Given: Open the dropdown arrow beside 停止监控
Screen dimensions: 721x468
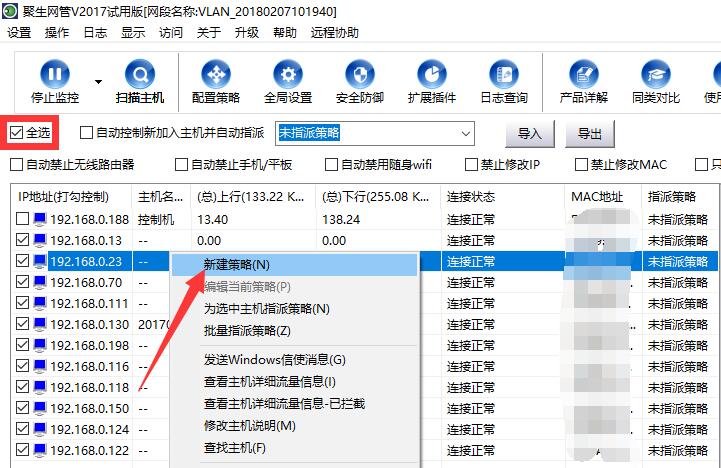Looking at the screenshot, I should click(98, 82).
